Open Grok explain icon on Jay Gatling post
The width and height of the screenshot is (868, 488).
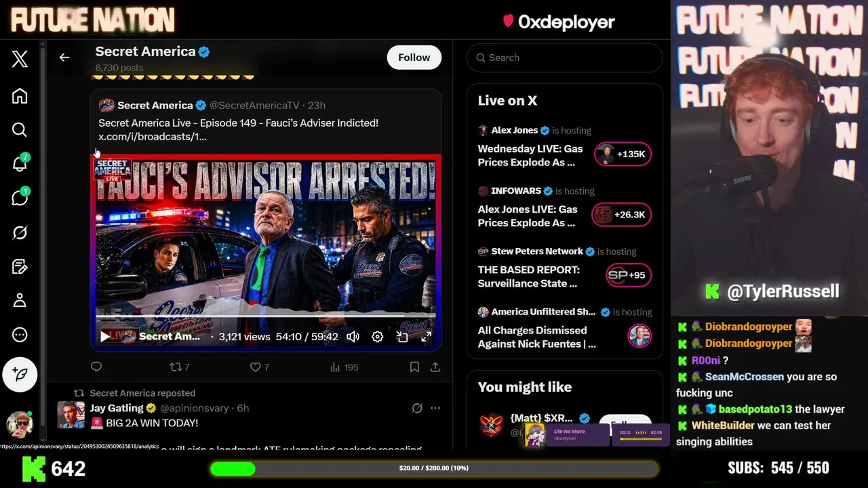pyautogui.click(x=417, y=408)
